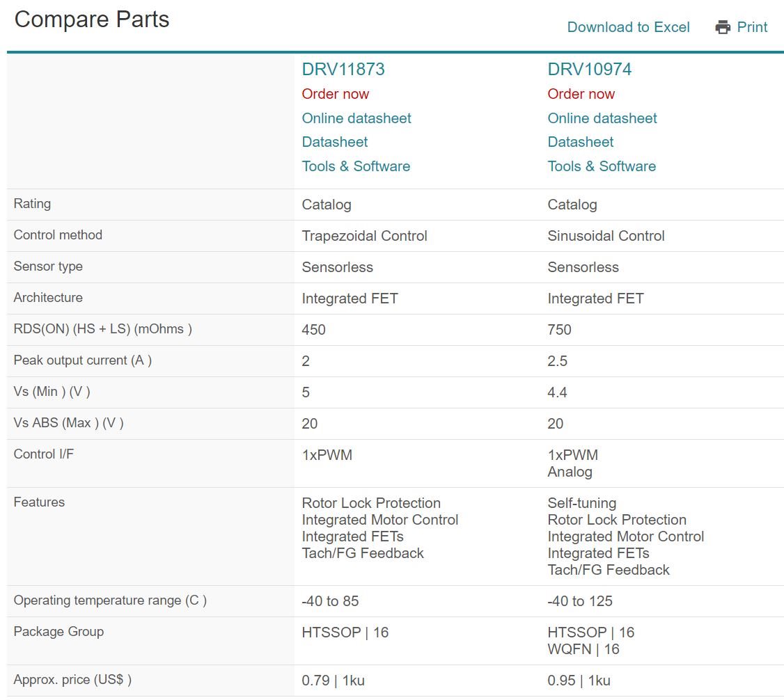View Tools & Software for DRV10974
Screen dimensions: 784x700
click(602, 166)
